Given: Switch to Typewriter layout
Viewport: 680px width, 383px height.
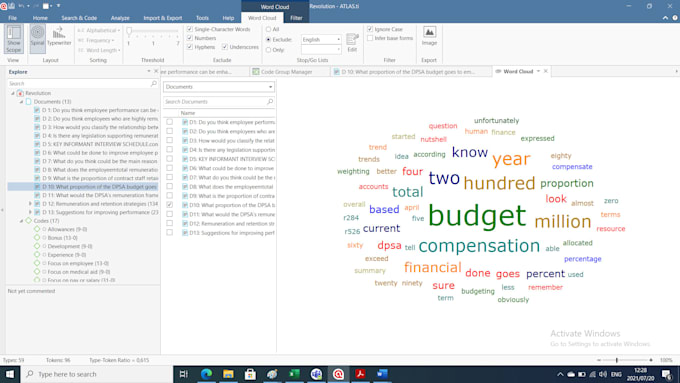Looking at the screenshot, I should tap(59, 36).
